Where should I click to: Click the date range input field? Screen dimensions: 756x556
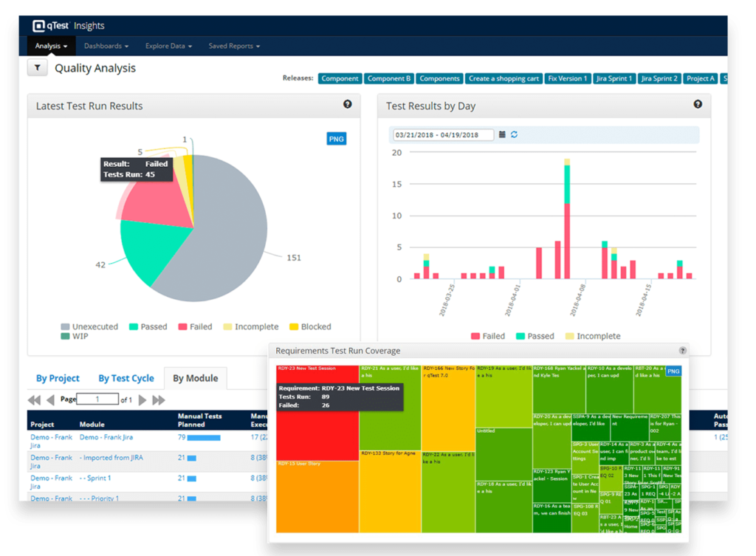443,134
